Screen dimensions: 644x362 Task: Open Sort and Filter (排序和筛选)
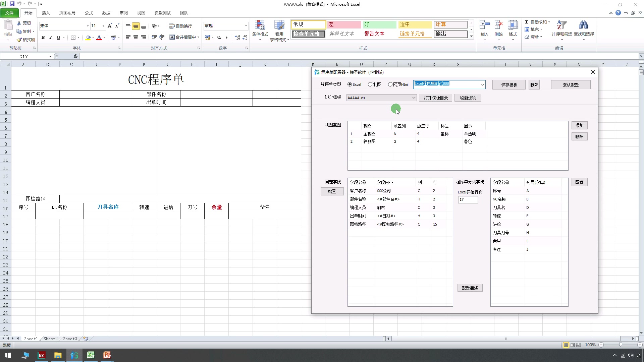point(562,30)
